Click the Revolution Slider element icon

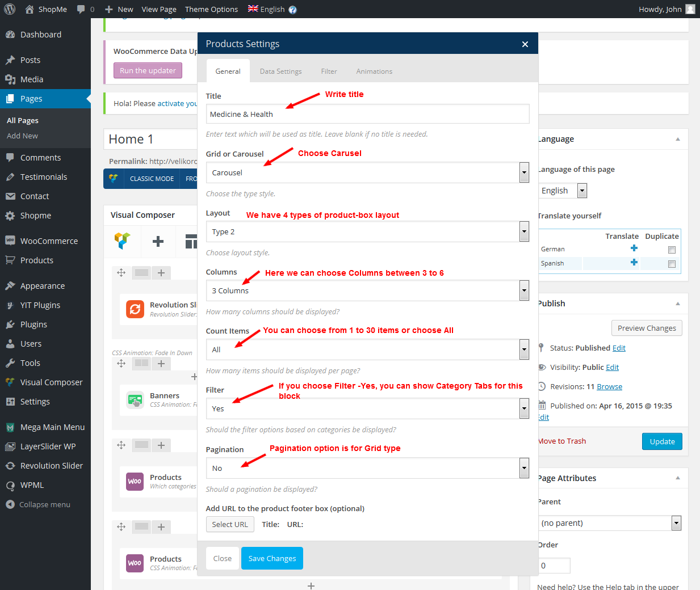tap(135, 309)
